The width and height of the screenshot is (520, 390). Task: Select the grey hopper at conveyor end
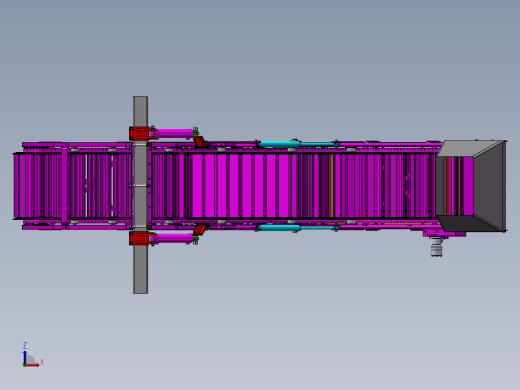(471, 186)
